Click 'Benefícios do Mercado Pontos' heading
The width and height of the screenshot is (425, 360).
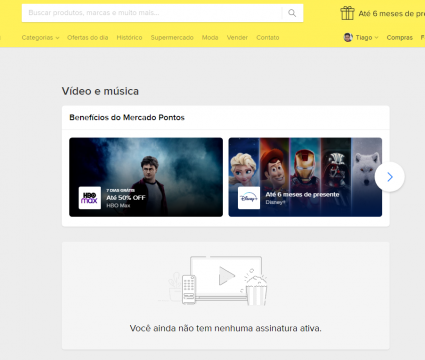127,117
